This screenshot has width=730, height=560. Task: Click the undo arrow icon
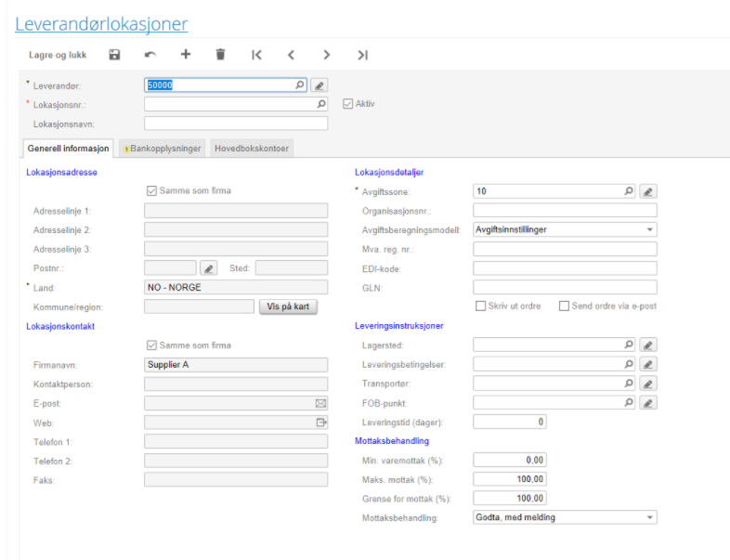coord(150,55)
